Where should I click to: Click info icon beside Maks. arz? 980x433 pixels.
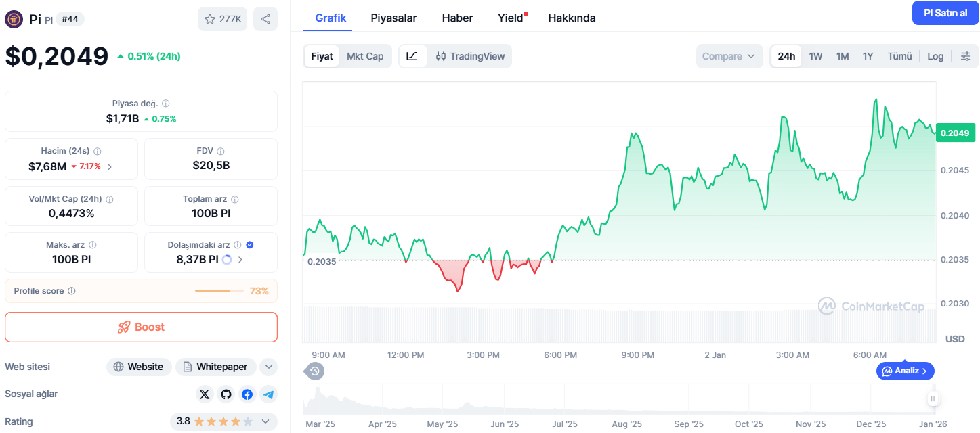tap(93, 245)
